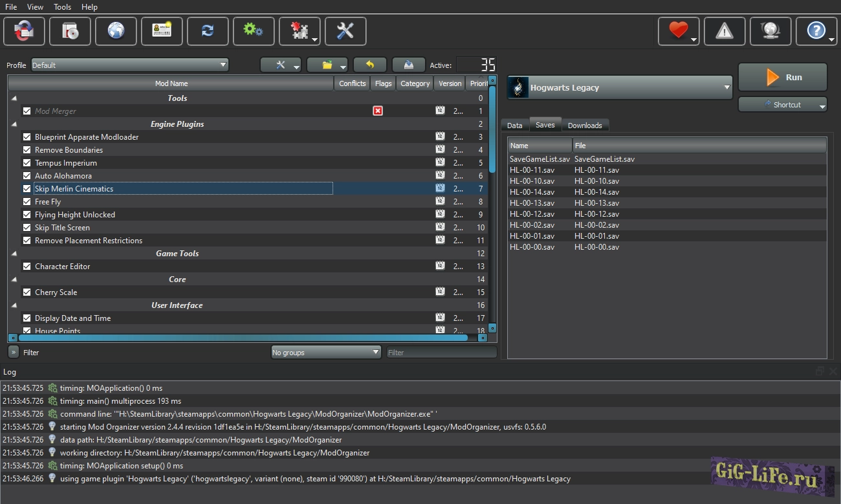Open the profiles ID card icon

pyautogui.click(x=162, y=31)
